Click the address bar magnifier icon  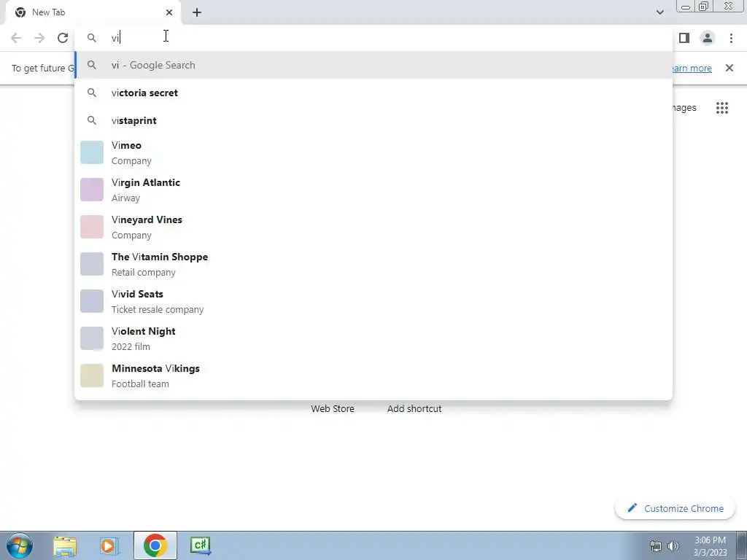coord(92,38)
